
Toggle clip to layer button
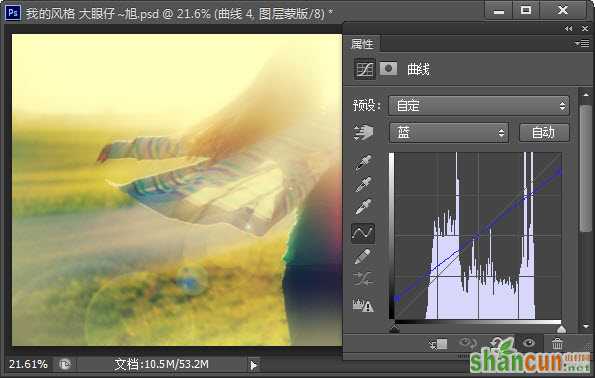click(x=438, y=344)
